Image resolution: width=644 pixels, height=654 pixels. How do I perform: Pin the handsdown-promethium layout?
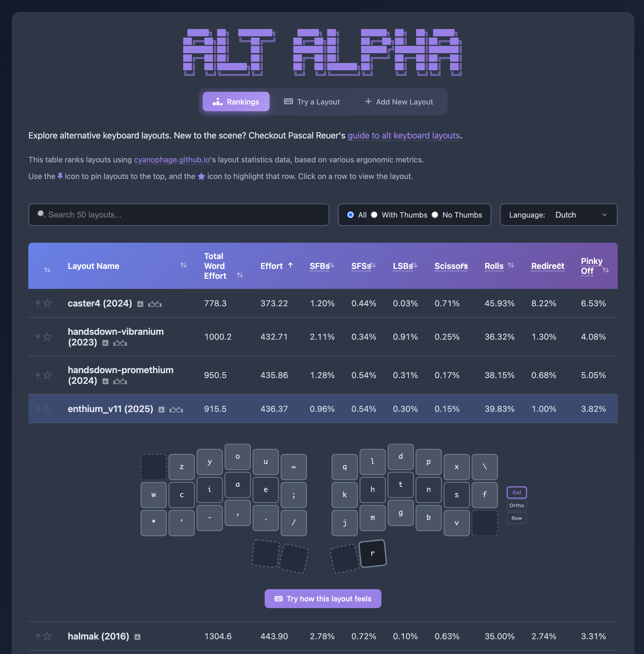(x=38, y=375)
